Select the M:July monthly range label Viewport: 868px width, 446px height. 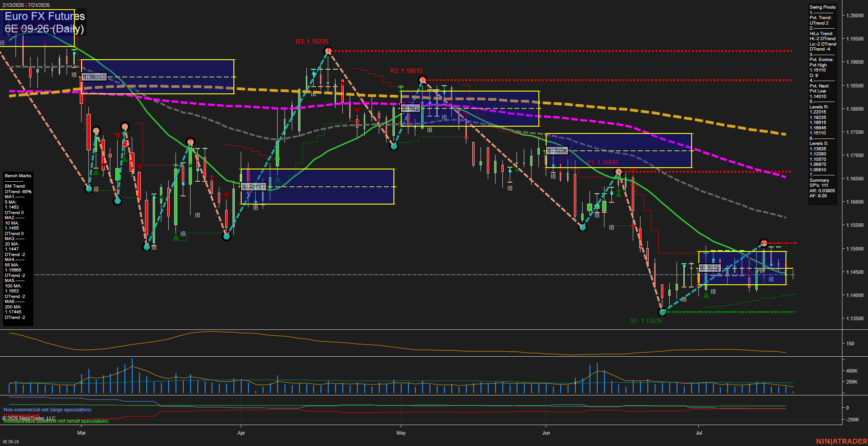pyautogui.click(x=710, y=268)
